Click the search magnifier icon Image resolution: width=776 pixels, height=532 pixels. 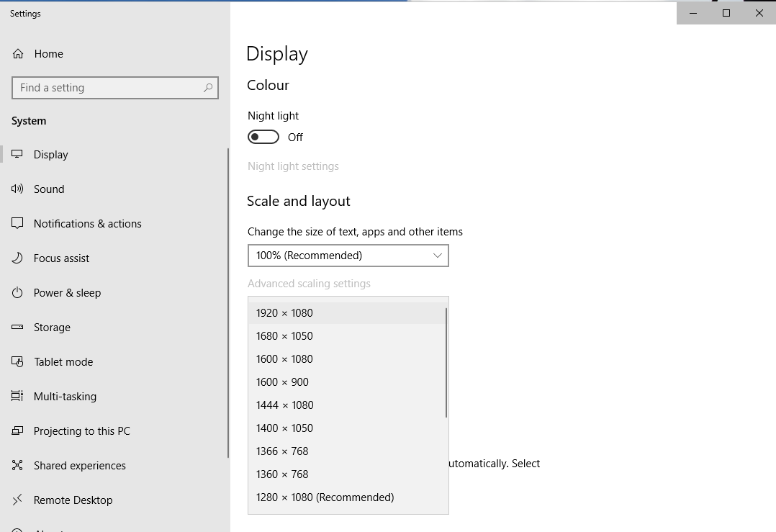click(x=208, y=88)
